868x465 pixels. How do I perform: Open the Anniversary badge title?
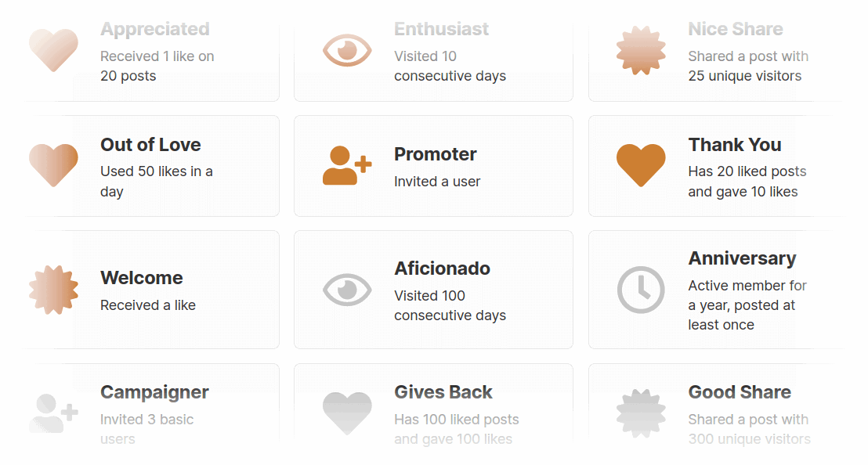pos(741,258)
